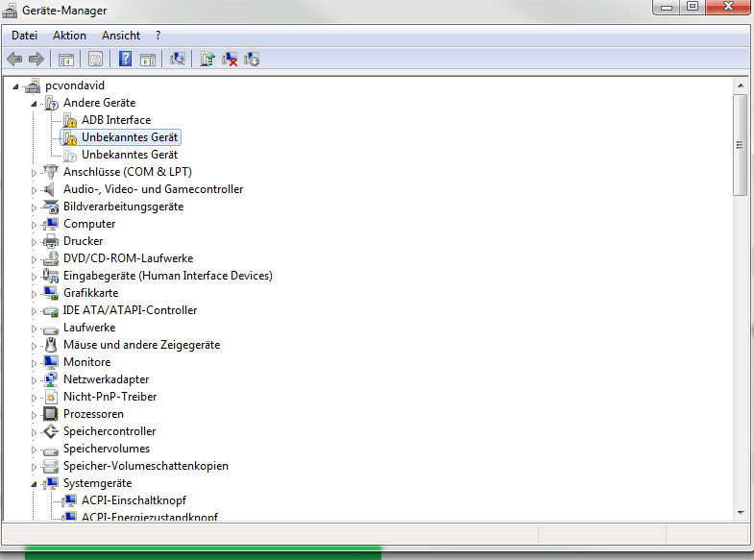Collapse the Systemgeräte node

coord(34,484)
